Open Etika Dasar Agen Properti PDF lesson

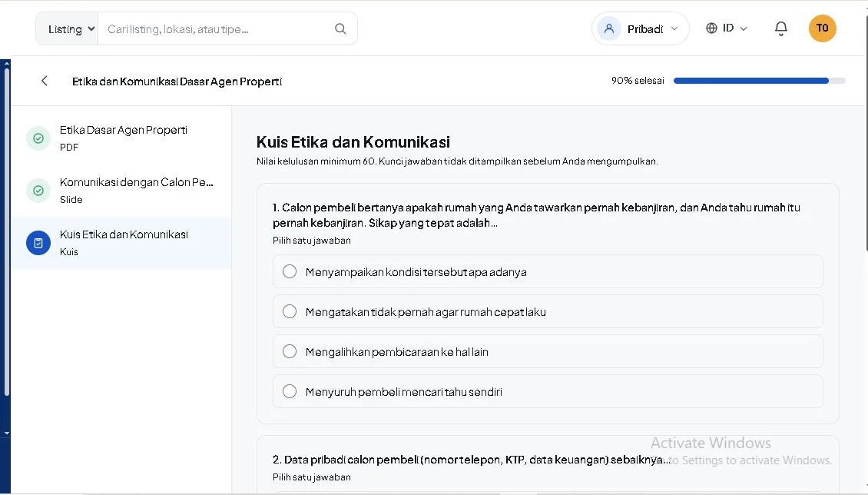pyautogui.click(x=122, y=138)
